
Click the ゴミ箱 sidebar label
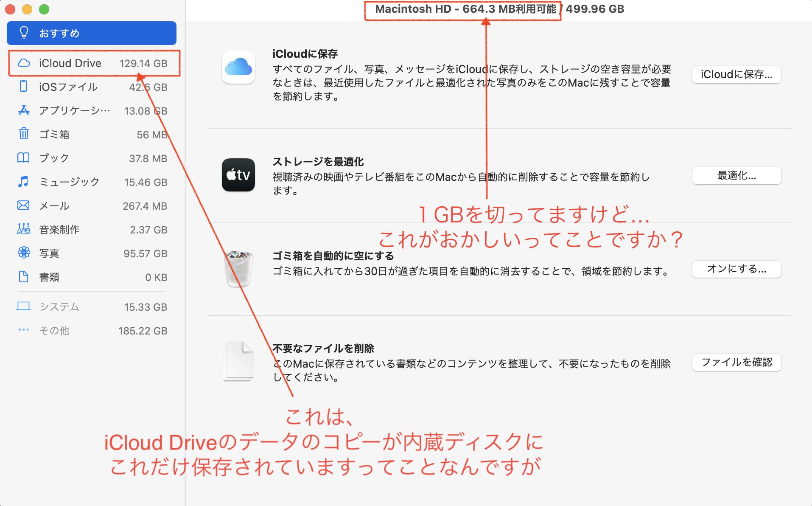[x=54, y=135]
